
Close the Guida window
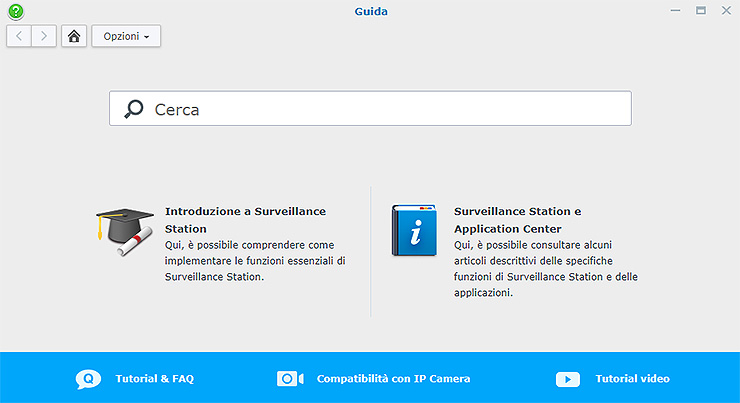coord(724,11)
